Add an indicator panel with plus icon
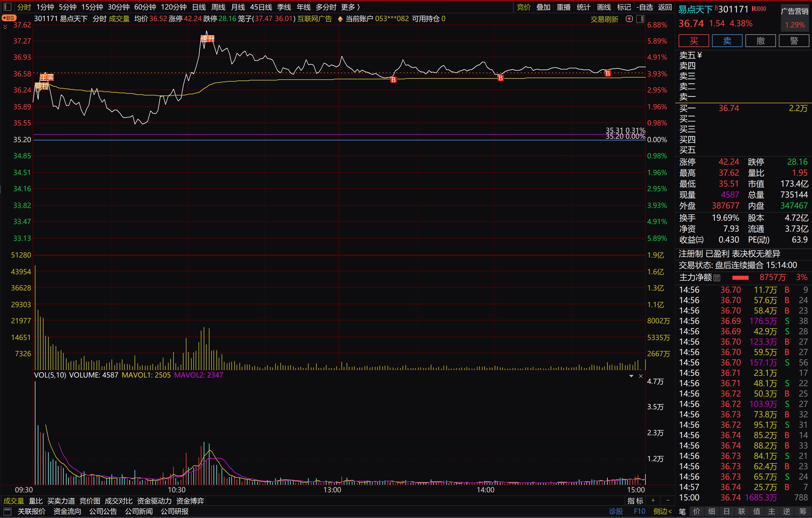The width and height of the screenshot is (812, 518). click(653, 500)
